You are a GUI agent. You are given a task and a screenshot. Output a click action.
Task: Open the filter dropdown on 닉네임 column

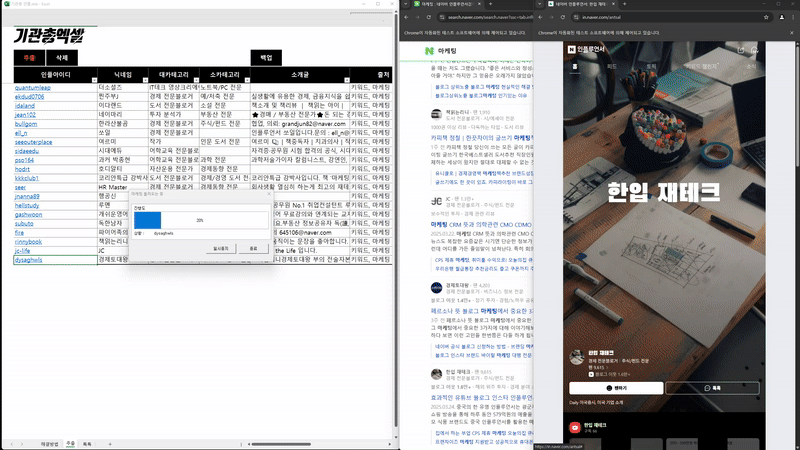145,80
